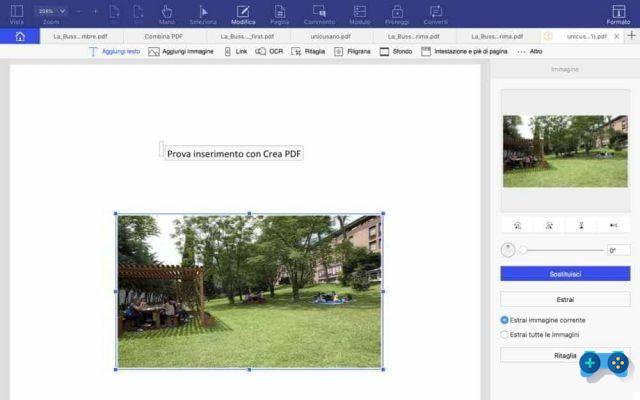Open the Converti convert tool
640x400 pixels.
(x=436, y=14)
